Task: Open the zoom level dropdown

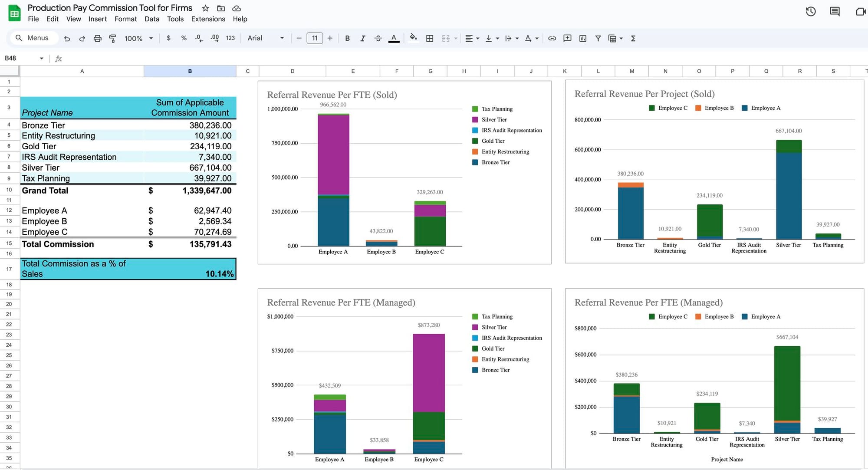Action: tap(138, 38)
